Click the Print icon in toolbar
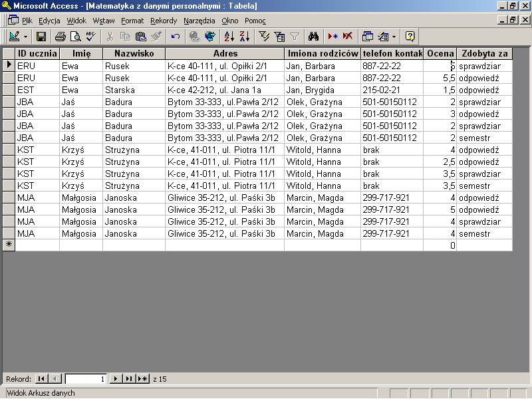This screenshot has width=532, height=399. pyautogui.click(x=61, y=37)
